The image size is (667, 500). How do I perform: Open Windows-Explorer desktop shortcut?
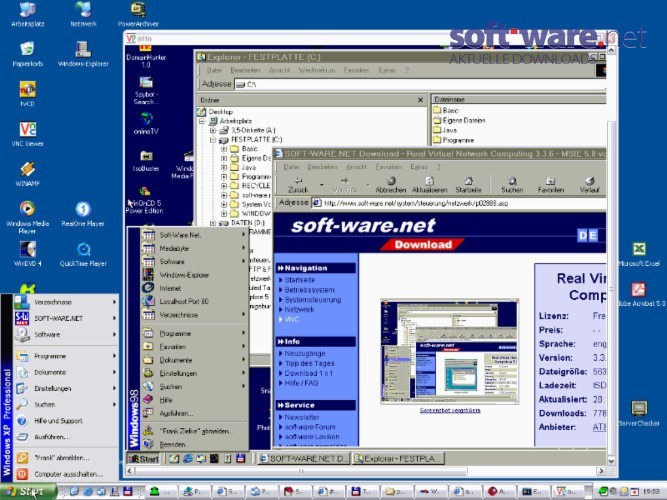83,54
